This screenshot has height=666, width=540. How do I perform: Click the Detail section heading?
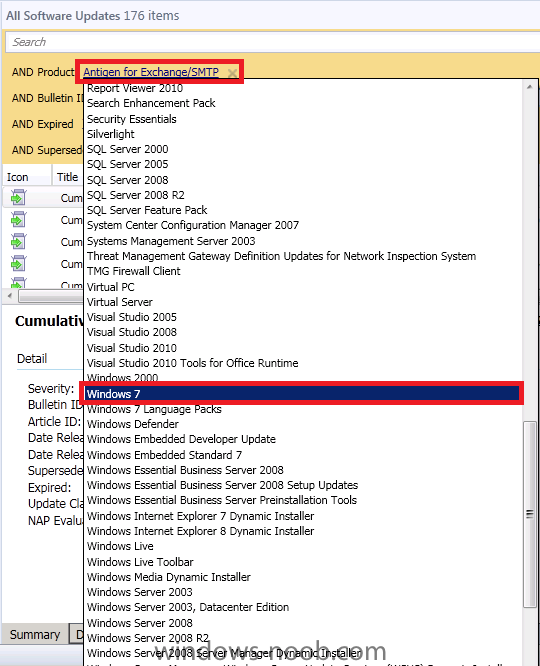point(32,359)
